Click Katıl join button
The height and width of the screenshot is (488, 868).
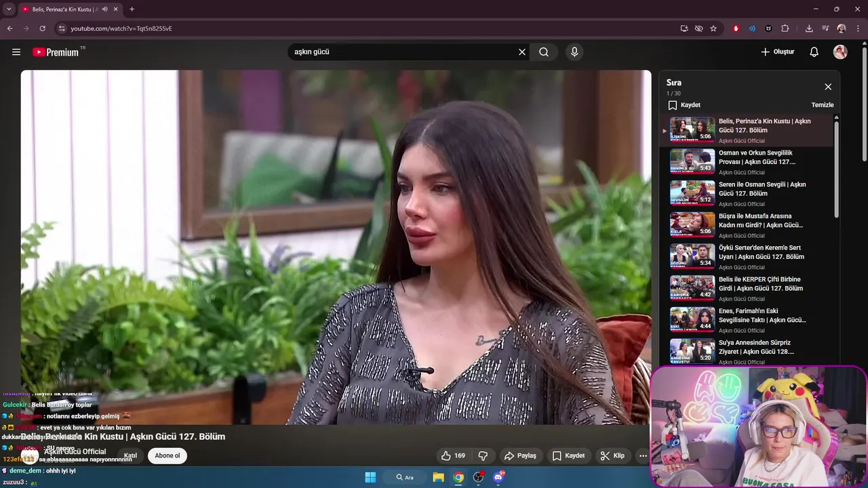coord(130,456)
